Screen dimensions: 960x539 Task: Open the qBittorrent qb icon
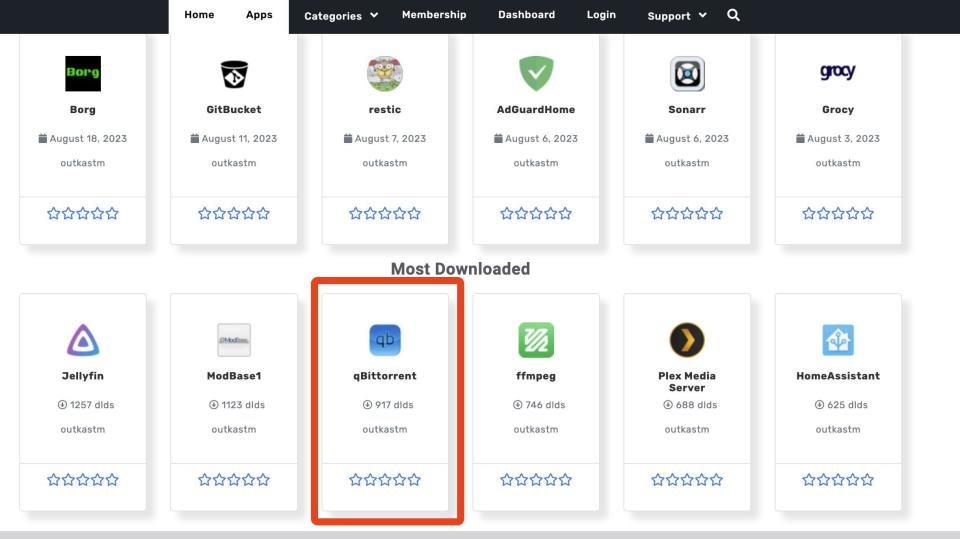[384, 340]
